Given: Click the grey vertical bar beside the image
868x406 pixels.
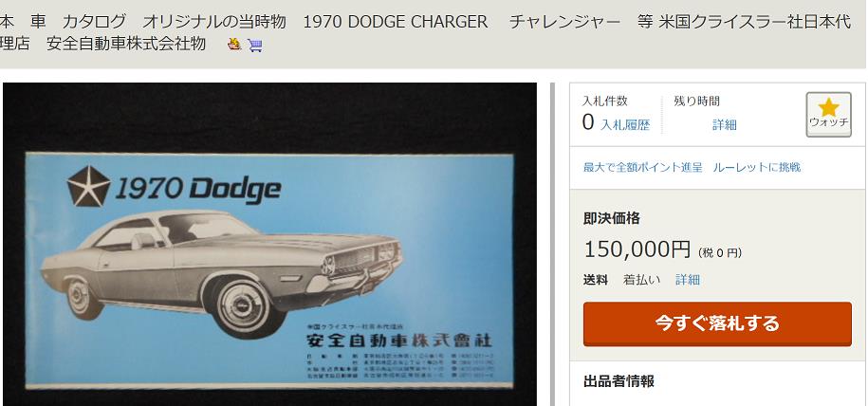Looking at the screenshot, I should pos(551,245).
